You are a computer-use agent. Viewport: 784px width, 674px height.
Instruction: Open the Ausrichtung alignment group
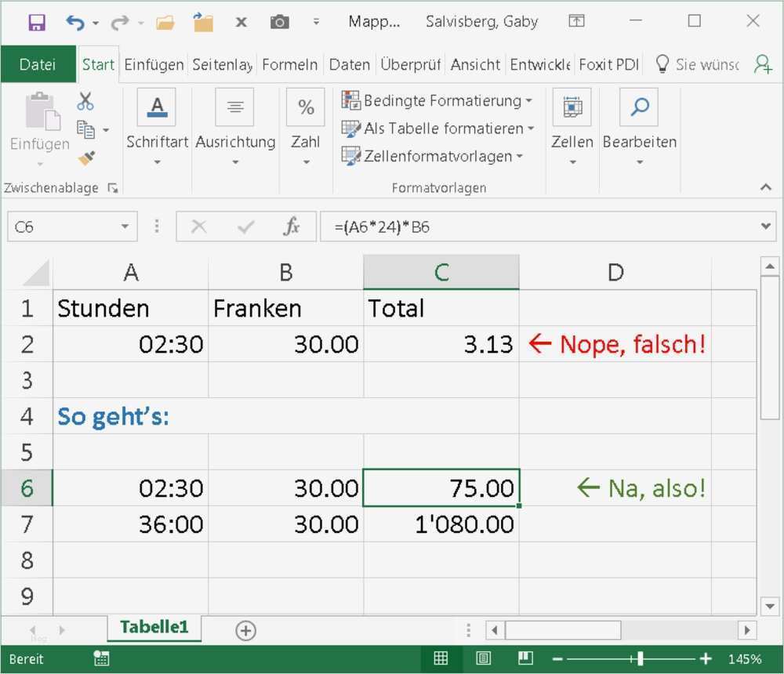point(235,126)
